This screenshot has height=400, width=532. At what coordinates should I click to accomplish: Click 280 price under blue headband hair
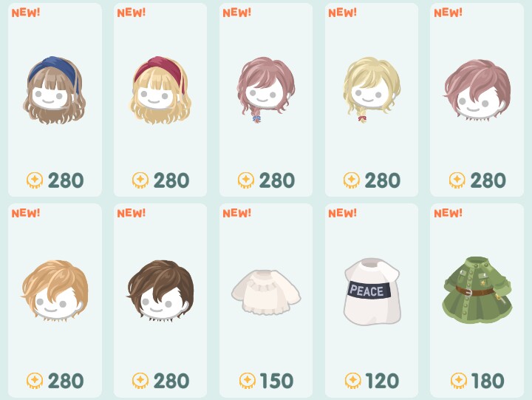click(66, 180)
